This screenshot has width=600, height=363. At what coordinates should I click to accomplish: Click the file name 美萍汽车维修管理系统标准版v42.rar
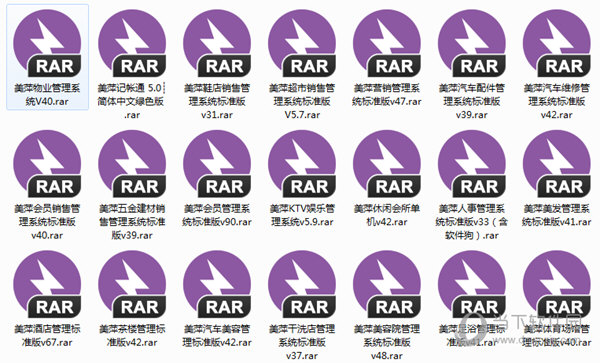(557, 101)
